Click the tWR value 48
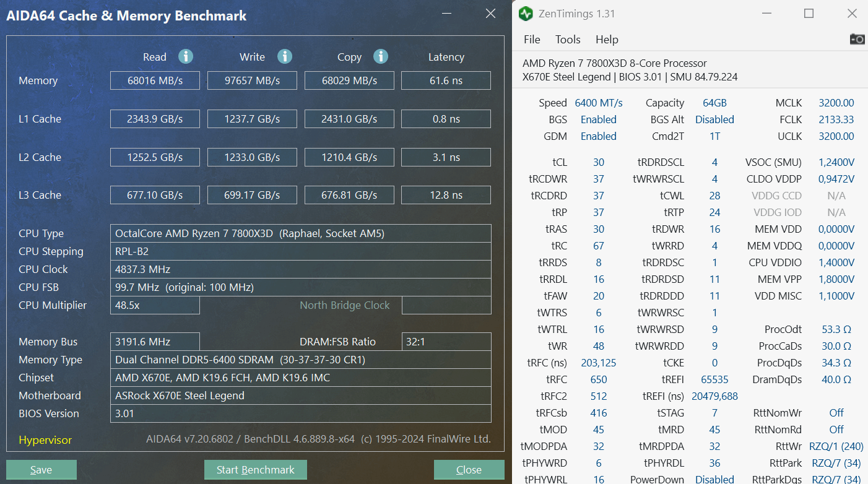 [599, 346]
